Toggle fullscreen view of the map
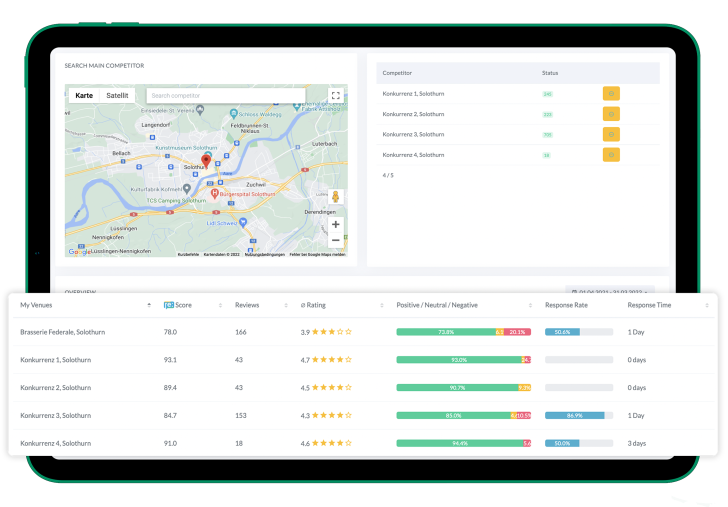The width and height of the screenshot is (728, 507). [x=335, y=96]
